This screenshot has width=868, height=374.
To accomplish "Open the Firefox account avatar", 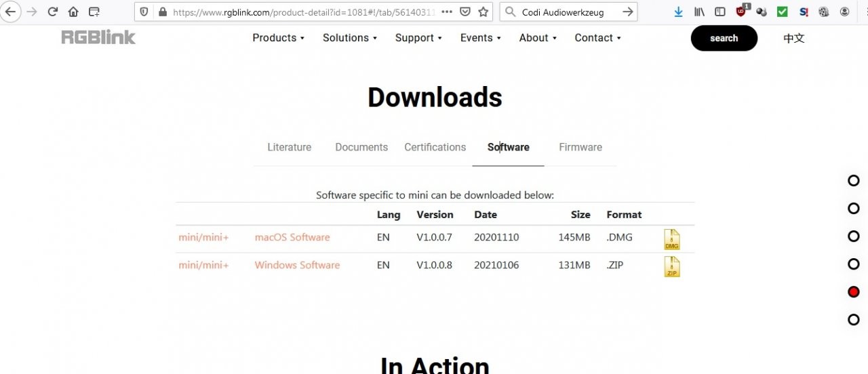I will (844, 12).
